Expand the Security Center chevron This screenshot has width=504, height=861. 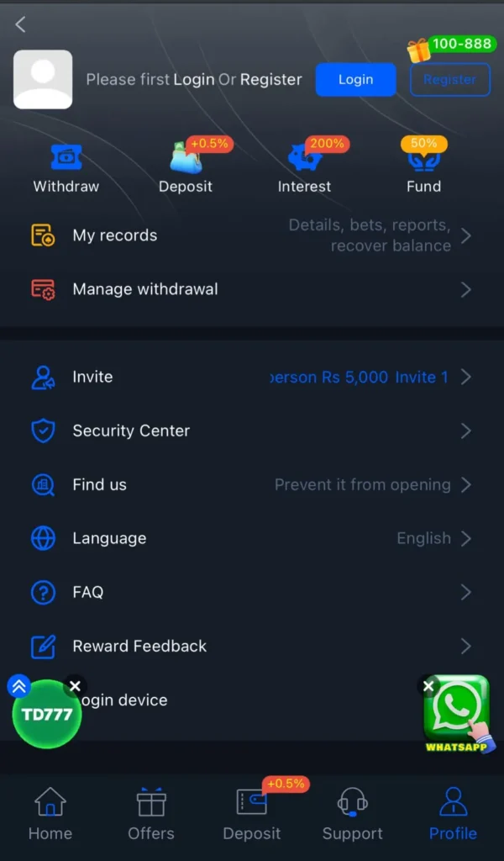(x=466, y=430)
